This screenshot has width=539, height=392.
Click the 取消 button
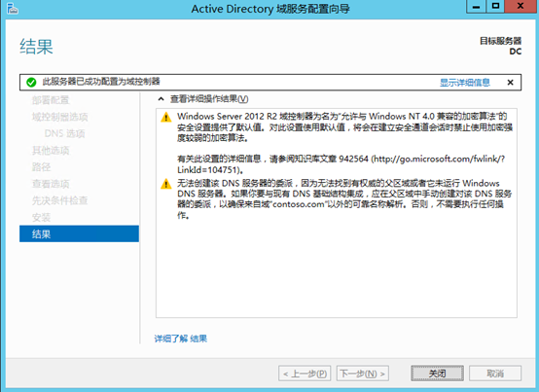coord(495,374)
